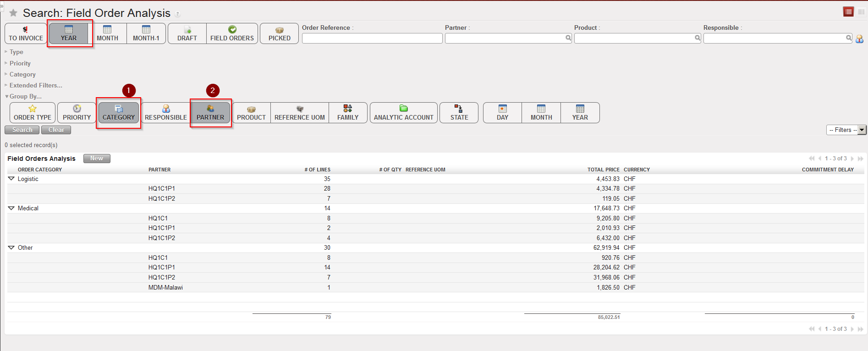Image resolution: width=868 pixels, height=351 pixels.
Task: Collapse the Logistic category group
Action: [x=11, y=179]
